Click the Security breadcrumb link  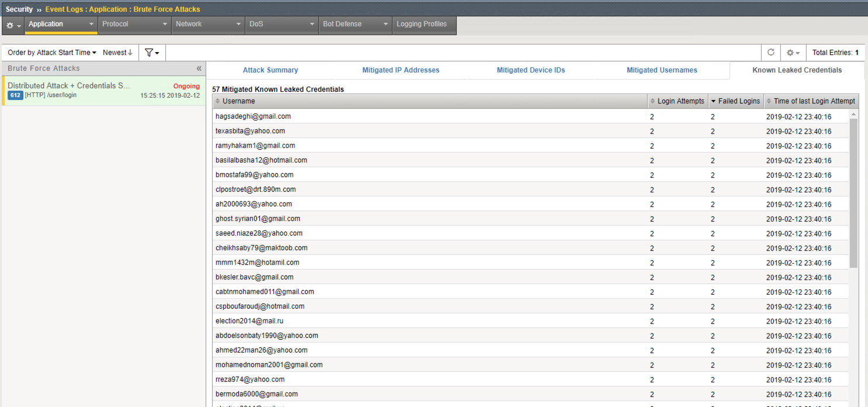pyautogui.click(x=19, y=9)
